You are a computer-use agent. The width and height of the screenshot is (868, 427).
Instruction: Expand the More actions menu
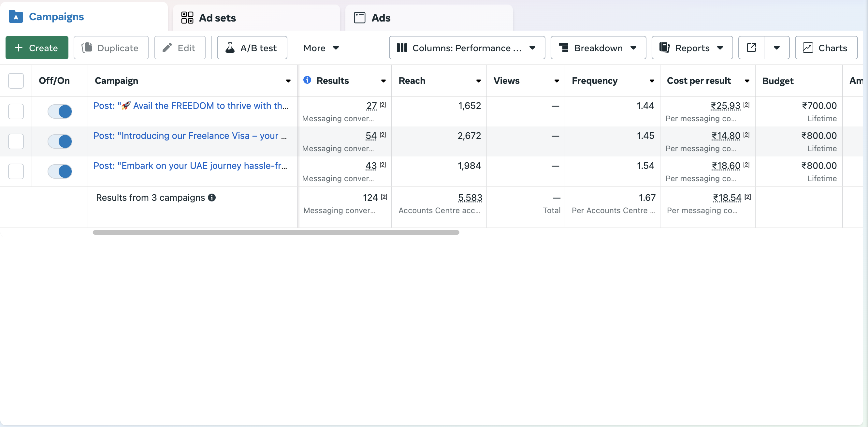point(320,48)
